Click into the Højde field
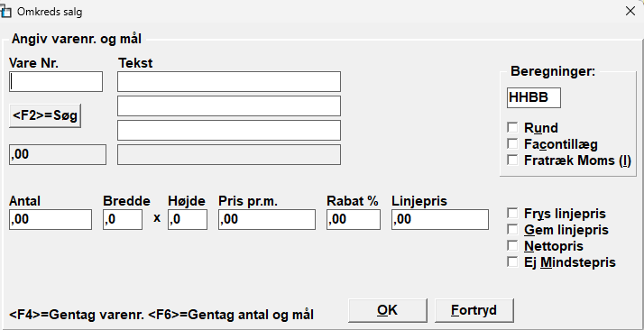This screenshot has height=330, width=644. pyautogui.click(x=188, y=220)
